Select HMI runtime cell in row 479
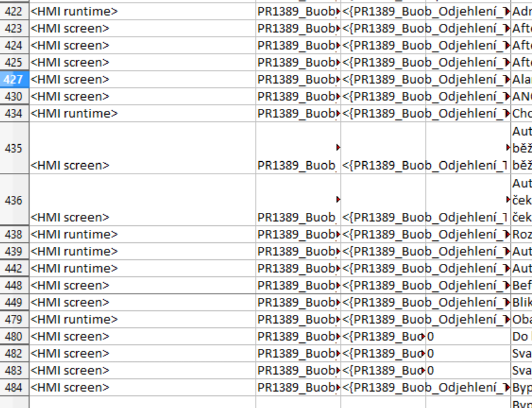The image size is (532, 408). pos(142,319)
